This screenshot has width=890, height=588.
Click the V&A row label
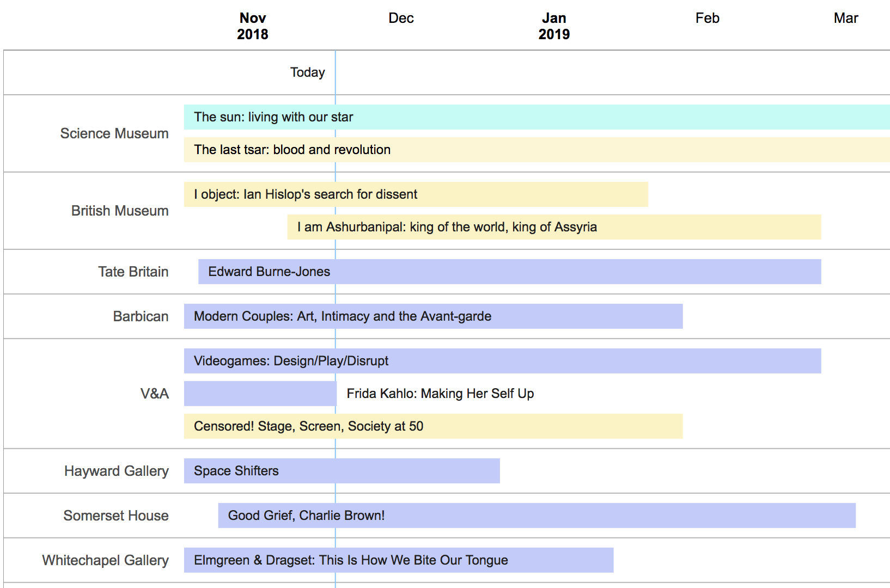[x=155, y=394]
